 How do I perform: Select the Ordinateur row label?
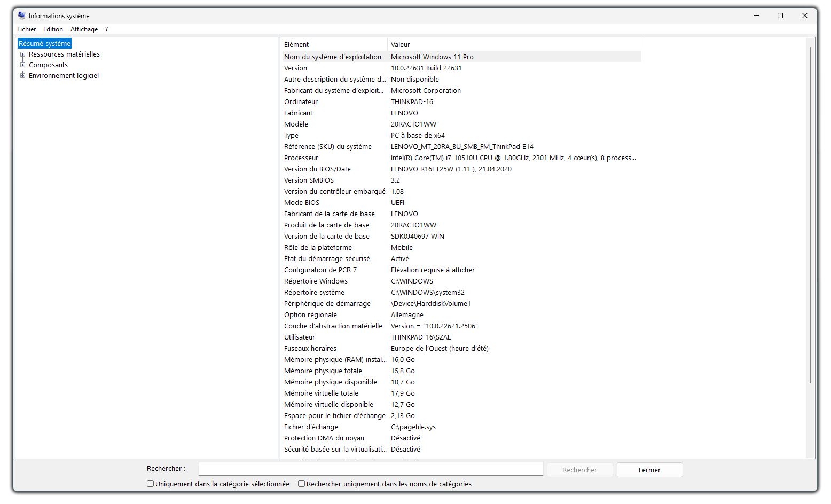[x=301, y=102]
